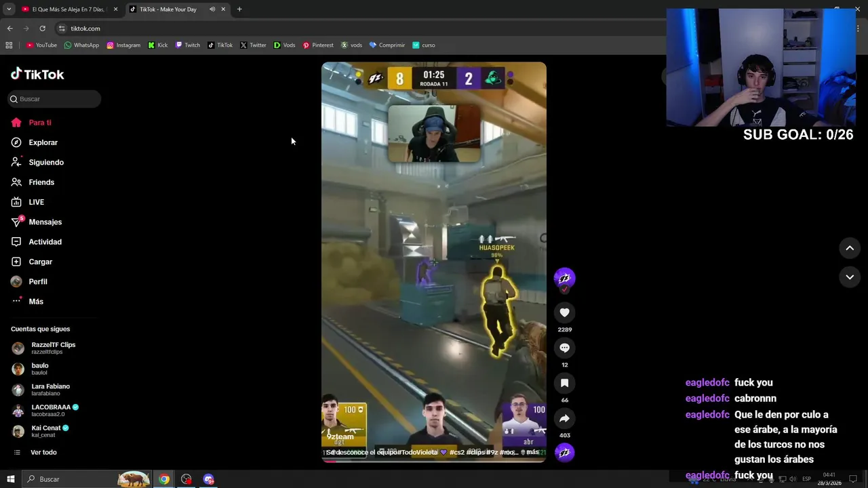Open comments with the speech bubble icon
Viewport: 868px width, 488px height.
pos(564,348)
